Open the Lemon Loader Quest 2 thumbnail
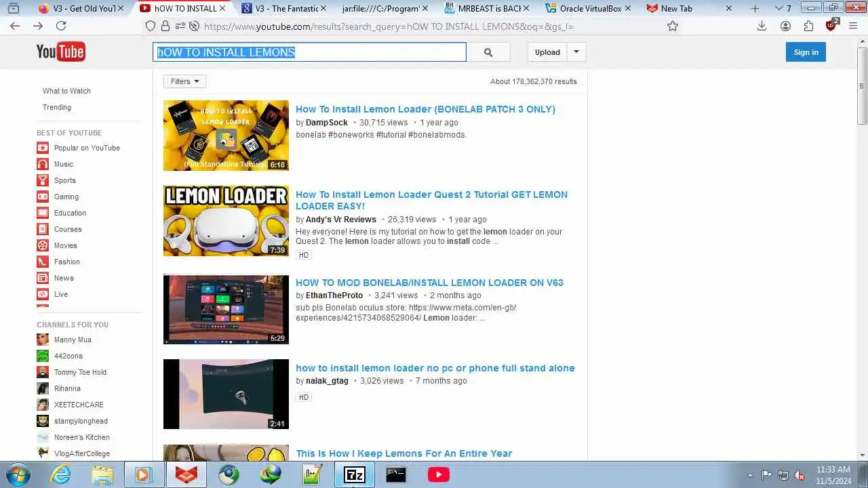The image size is (868, 488). tap(226, 221)
